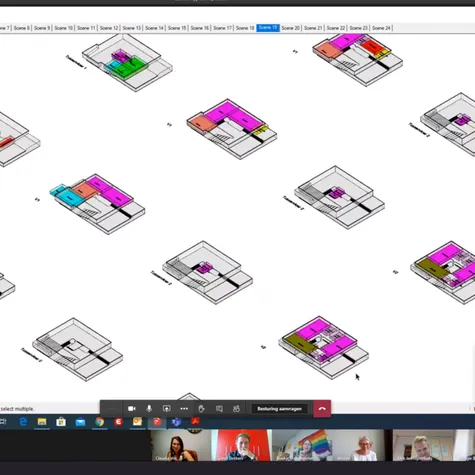Open Adobe Acrobat taskbar icon

[x=195, y=421]
